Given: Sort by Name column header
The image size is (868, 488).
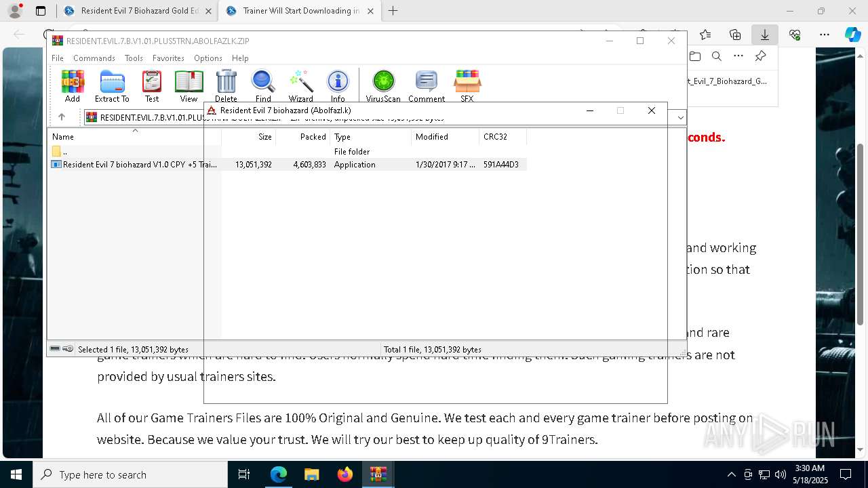Looking at the screenshot, I should 135,136.
